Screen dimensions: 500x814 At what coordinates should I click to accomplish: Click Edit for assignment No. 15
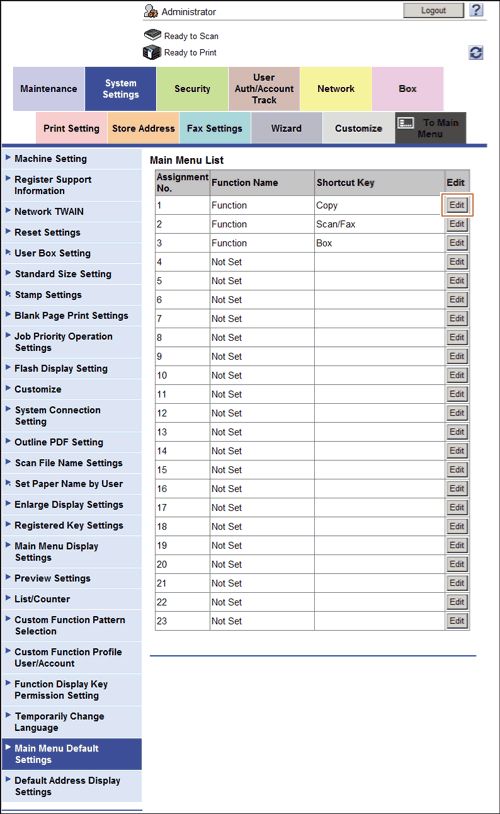point(457,469)
